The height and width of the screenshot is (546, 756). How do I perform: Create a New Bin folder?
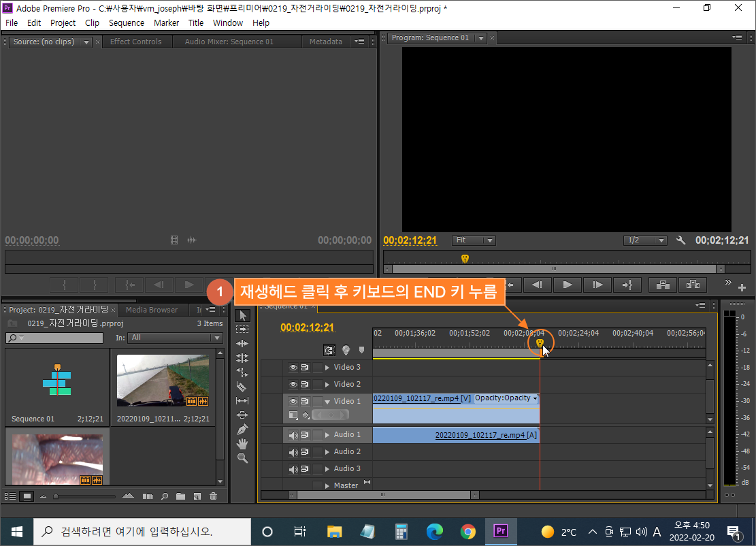pos(181,496)
